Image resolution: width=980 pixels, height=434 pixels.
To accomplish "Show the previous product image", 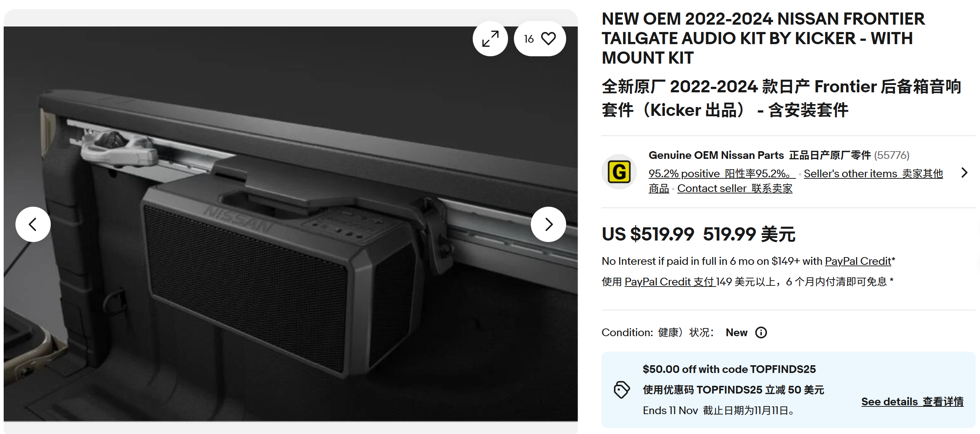I will (x=33, y=224).
